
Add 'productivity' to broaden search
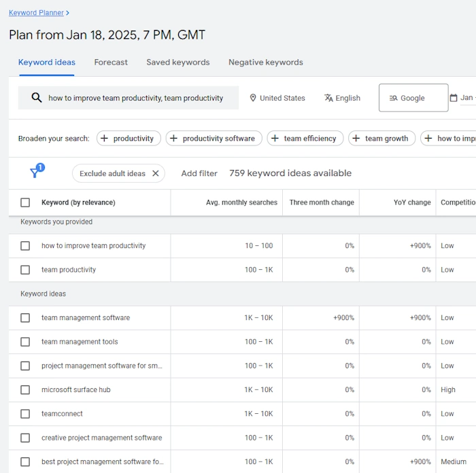click(x=129, y=139)
